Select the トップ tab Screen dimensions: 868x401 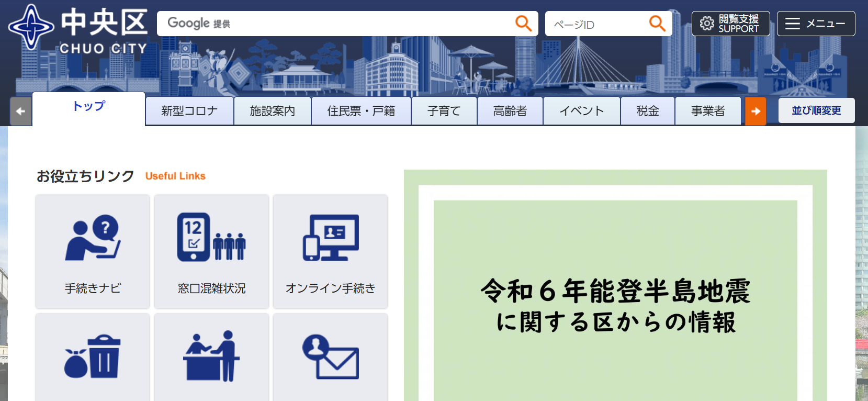click(88, 109)
